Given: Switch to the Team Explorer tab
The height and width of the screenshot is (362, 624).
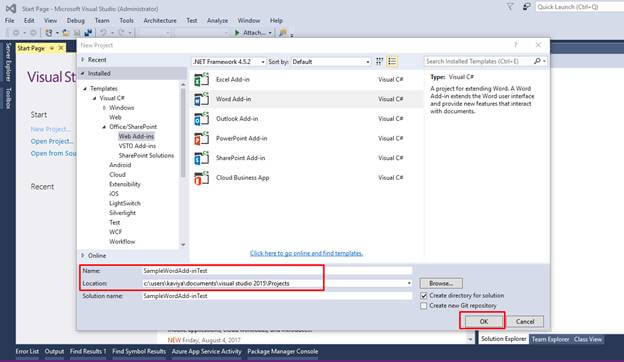Looking at the screenshot, I should click(x=550, y=339).
